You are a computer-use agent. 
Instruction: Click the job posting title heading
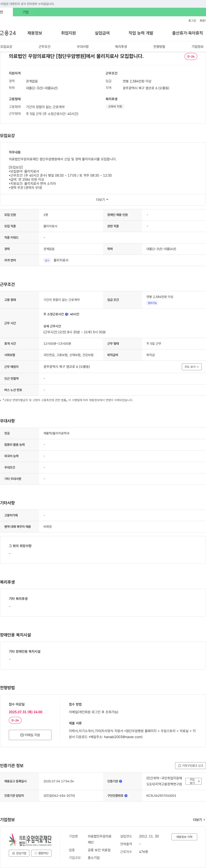tap(76, 56)
